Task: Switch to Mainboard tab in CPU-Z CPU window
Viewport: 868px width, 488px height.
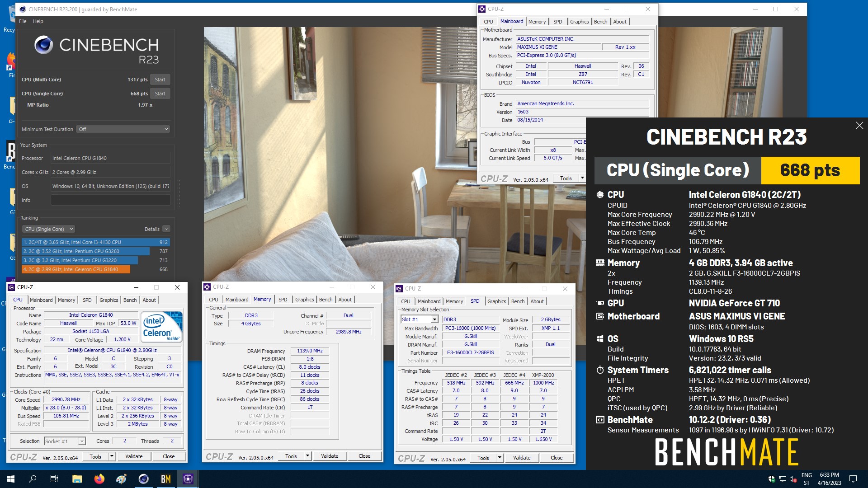Action: coord(41,300)
